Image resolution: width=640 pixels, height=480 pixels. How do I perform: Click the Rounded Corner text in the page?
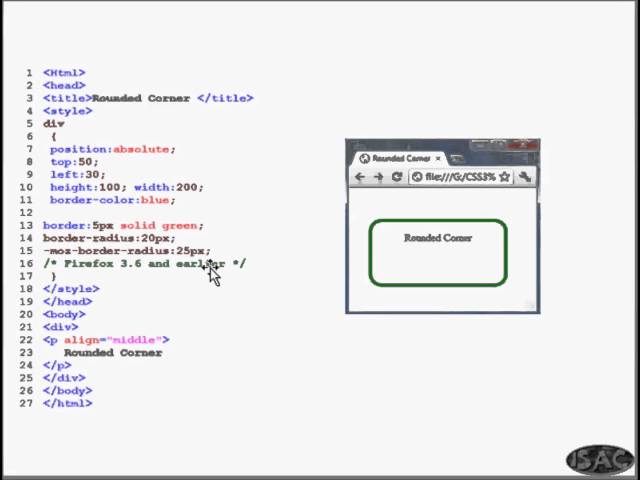(x=438, y=238)
